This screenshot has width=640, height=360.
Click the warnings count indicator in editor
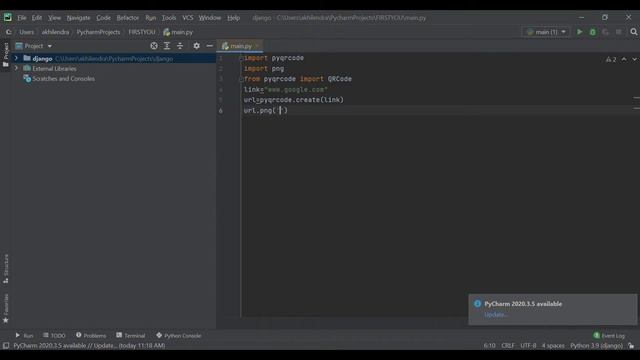click(x=611, y=60)
